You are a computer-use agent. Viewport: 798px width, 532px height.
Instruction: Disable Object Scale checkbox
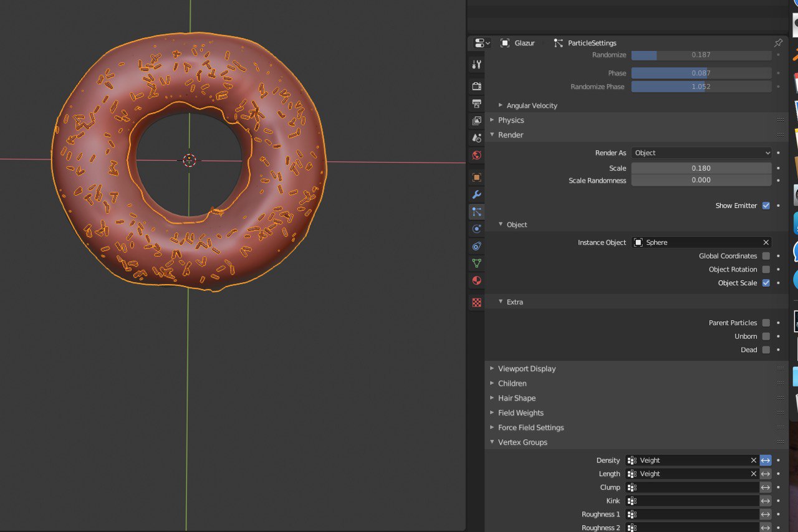[766, 283]
